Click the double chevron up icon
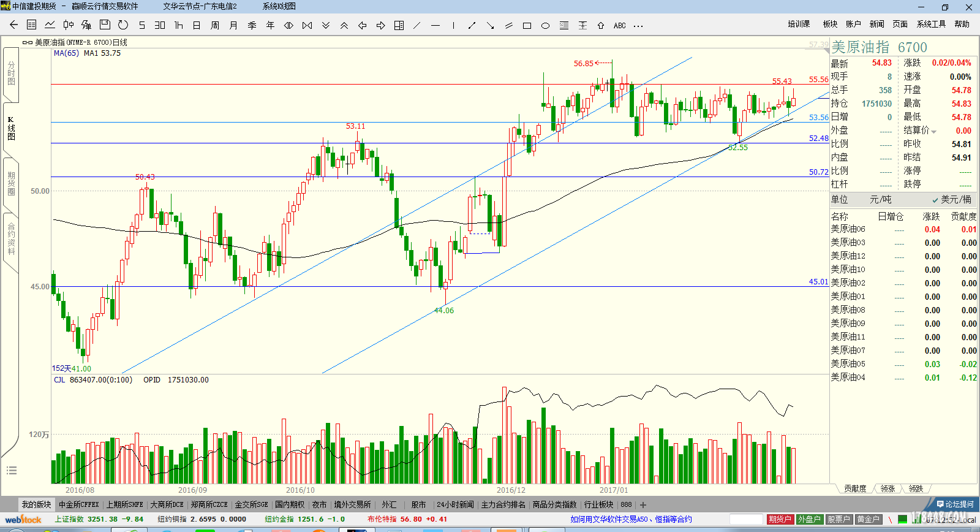The width and height of the screenshot is (980, 532). [344, 25]
